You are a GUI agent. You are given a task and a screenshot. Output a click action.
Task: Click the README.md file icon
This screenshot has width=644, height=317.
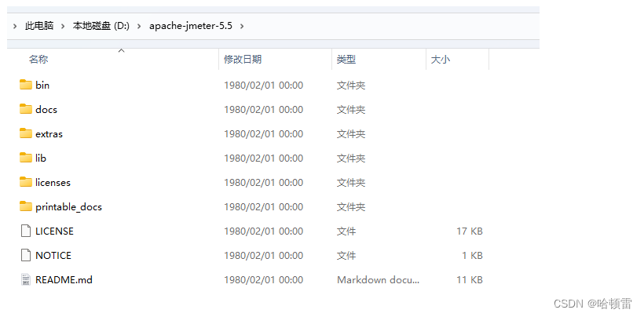[x=26, y=279]
